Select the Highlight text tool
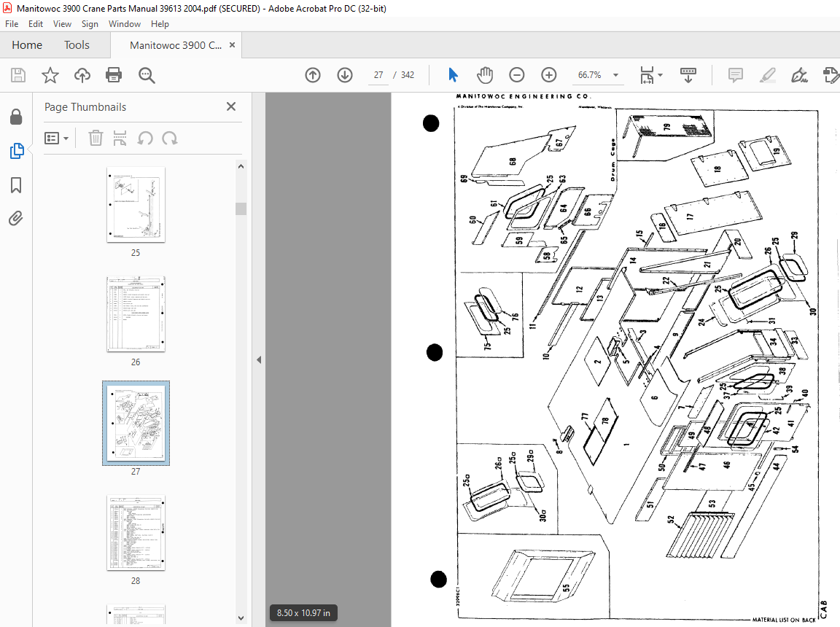Screen dimensions: 840x627 (768, 75)
